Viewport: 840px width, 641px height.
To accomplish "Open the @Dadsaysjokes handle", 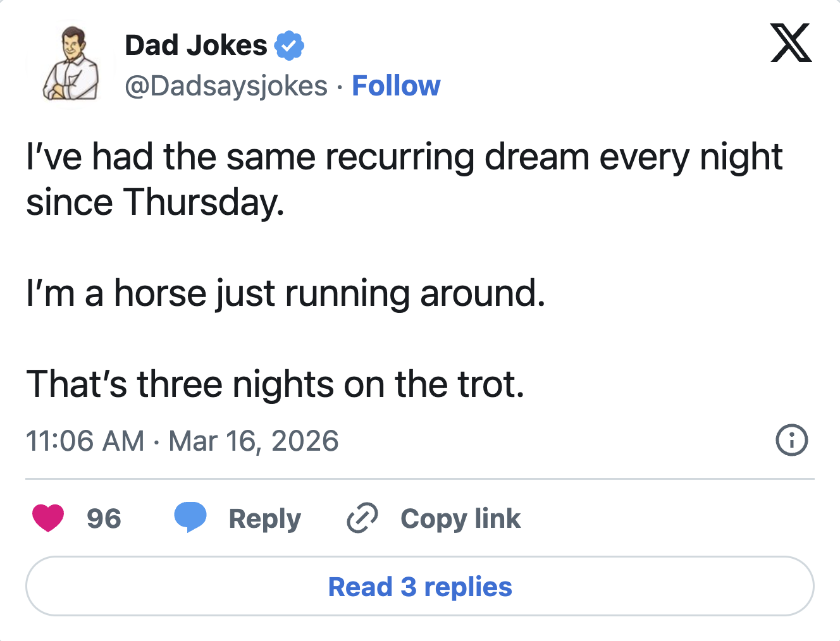I will pos(226,86).
